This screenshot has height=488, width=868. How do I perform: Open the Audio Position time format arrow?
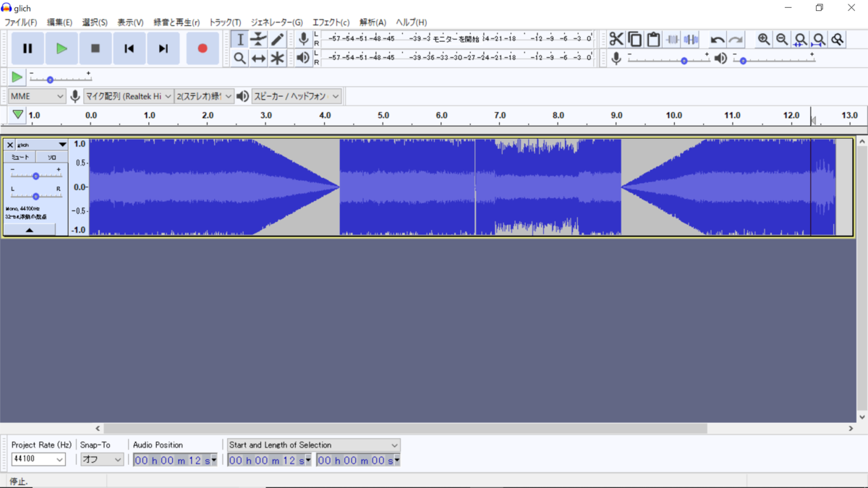click(214, 461)
